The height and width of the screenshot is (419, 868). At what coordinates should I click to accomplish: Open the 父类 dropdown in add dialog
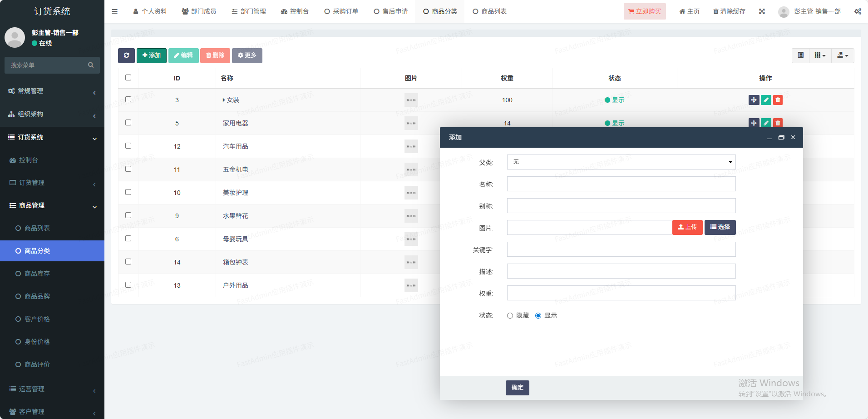[x=621, y=162]
